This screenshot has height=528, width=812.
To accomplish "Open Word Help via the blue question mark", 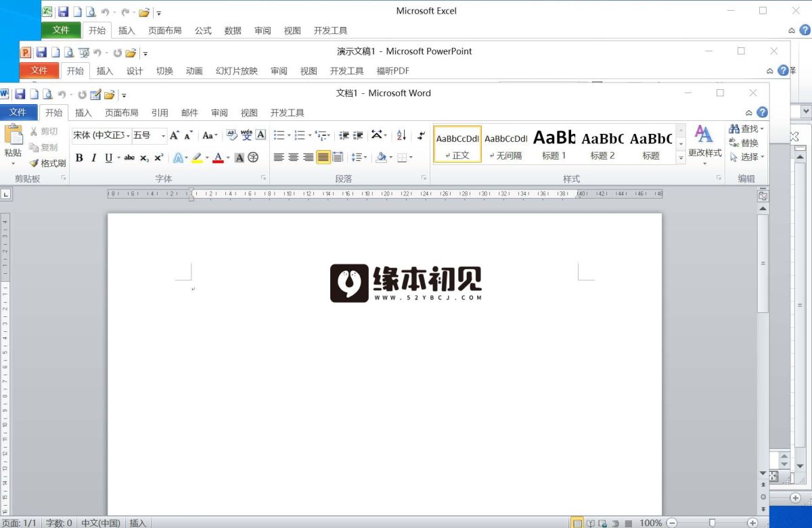I will click(762, 112).
